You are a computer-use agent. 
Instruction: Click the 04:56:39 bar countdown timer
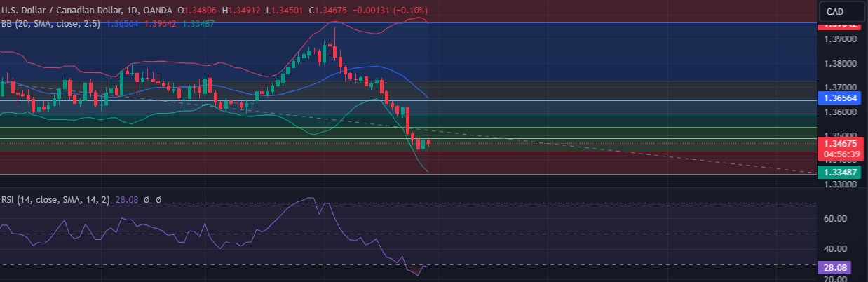click(x=841, y=154)
